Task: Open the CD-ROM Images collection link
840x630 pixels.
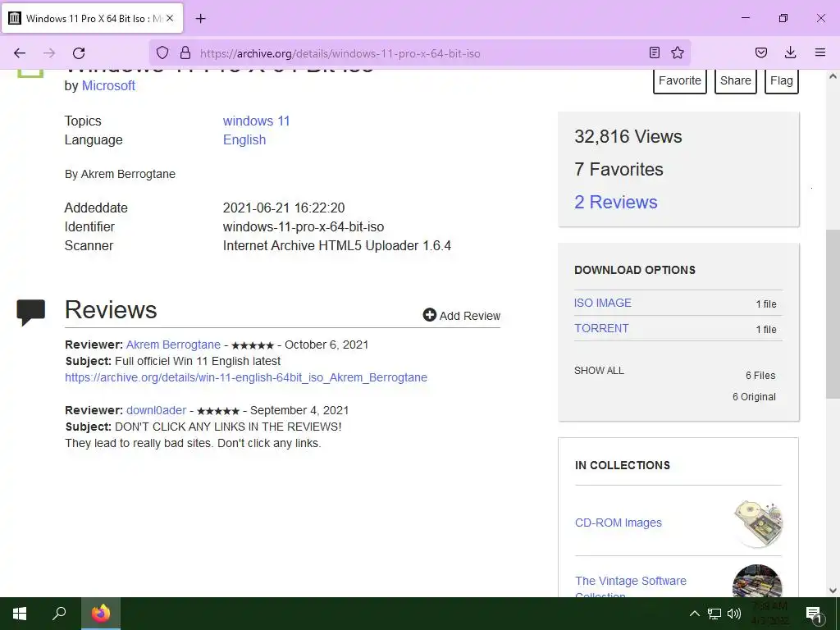Action: coord(619,523)
